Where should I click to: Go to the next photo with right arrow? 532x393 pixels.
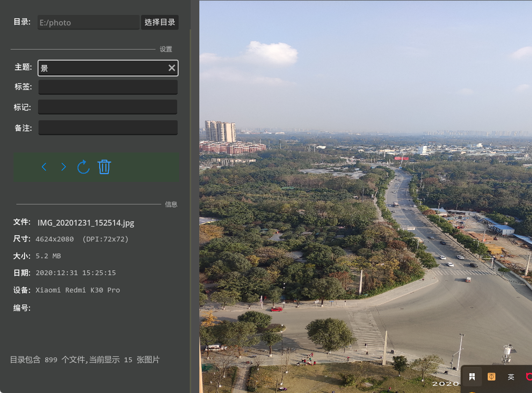tap(64, 167)
